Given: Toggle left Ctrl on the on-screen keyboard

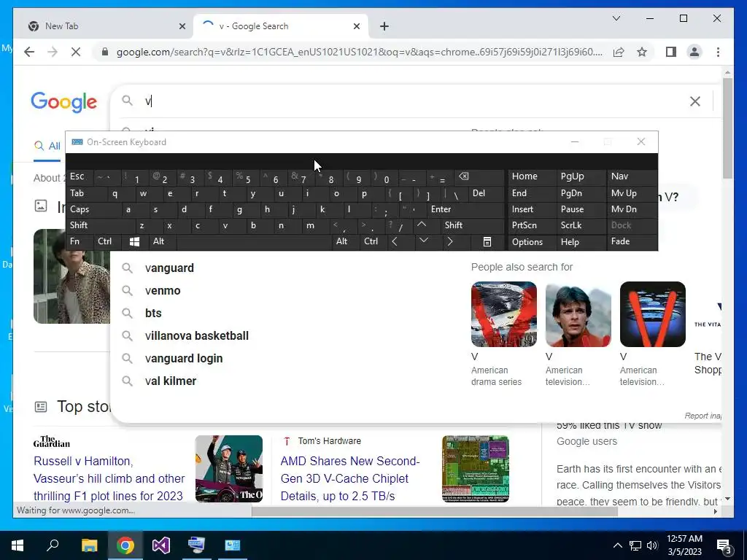Looking at the screenshot, I should (107, 242).
